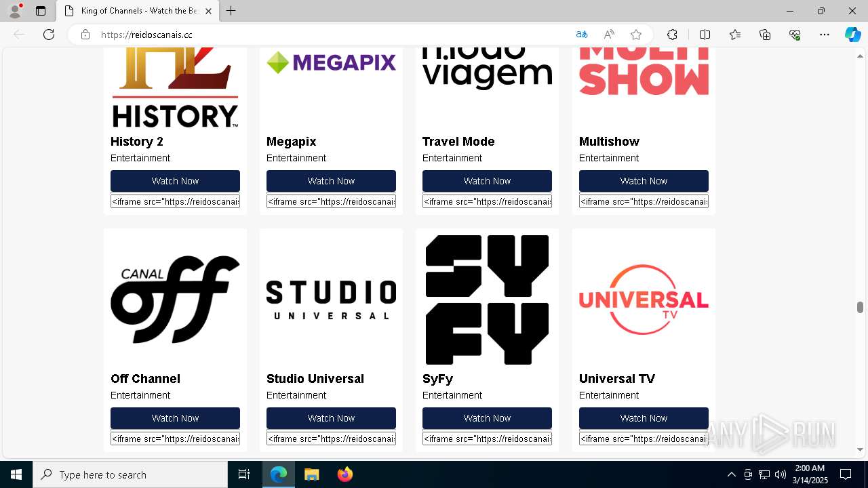The height and width of the screenshot is (488, 868).
Task: Open Browser essentials heart icon
Action: [x=795, y=35]
